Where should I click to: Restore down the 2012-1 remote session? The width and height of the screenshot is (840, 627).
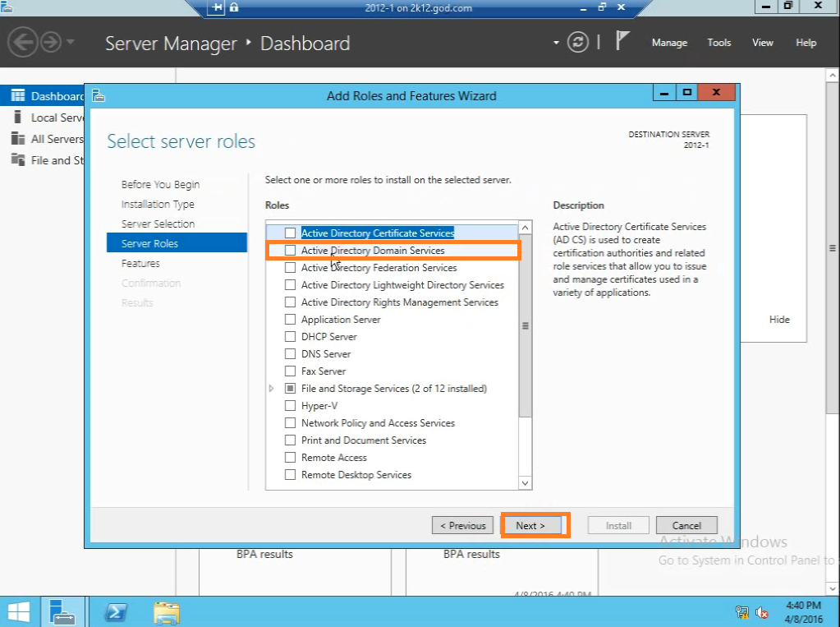pyautogui.click(x=602, y=7)
